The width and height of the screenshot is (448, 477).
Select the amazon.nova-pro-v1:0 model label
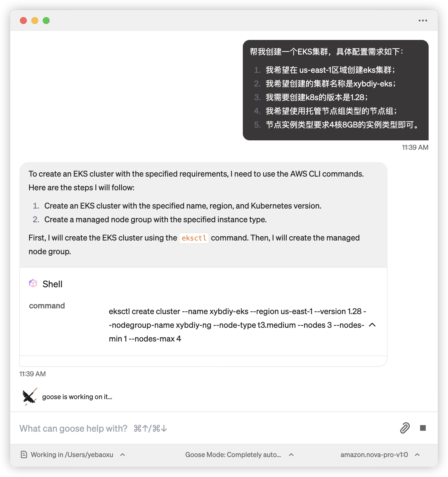click(x=374, y=454)
